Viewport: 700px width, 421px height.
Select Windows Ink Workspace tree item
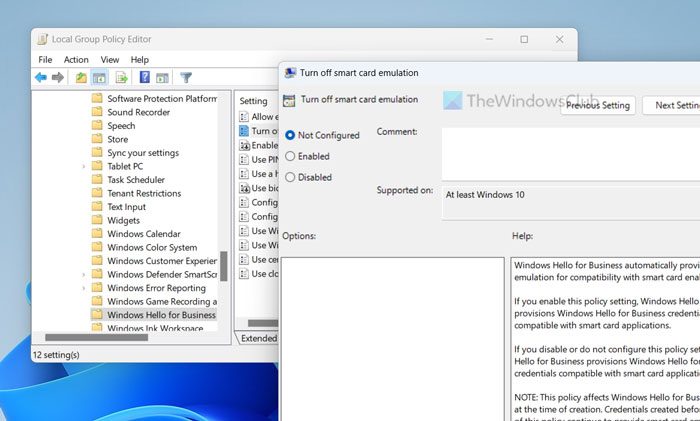tap(155, 327)
